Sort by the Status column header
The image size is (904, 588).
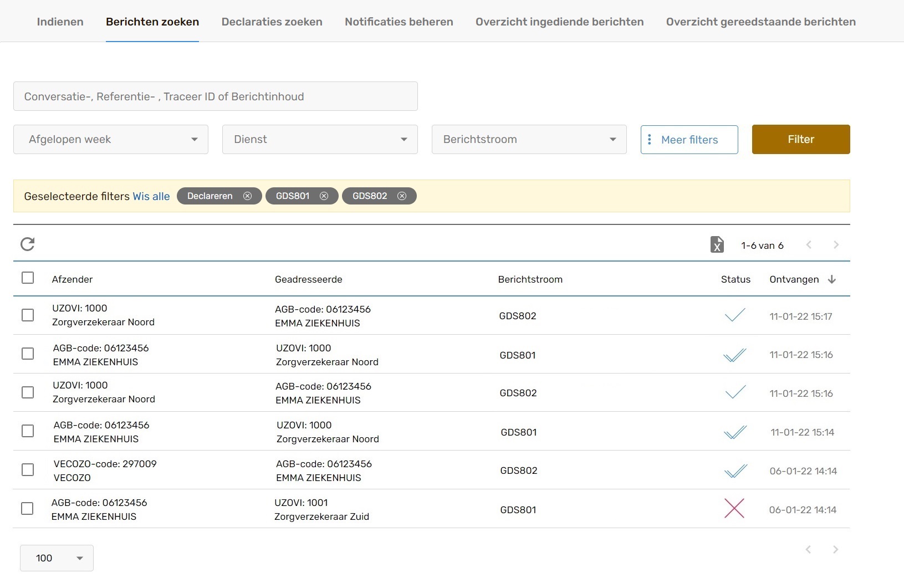pos(736,279)
